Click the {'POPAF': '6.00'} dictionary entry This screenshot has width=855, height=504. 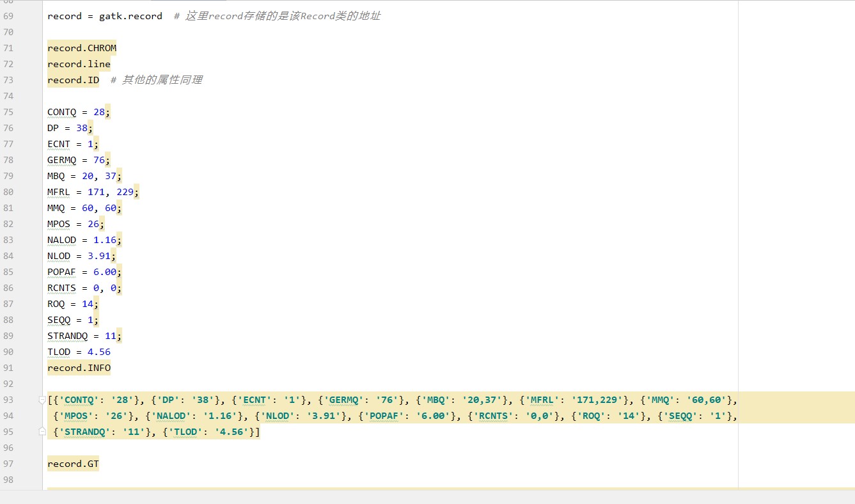coord(408,416)
